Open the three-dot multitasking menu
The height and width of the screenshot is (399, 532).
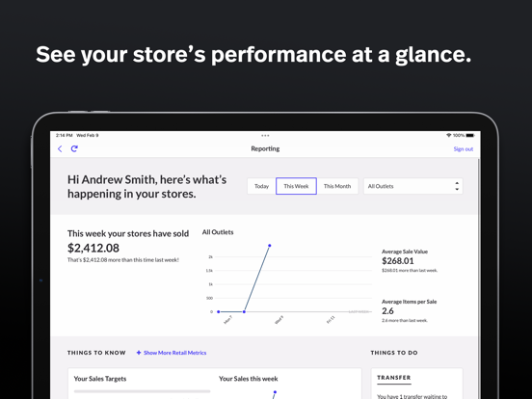click(265, 135)
